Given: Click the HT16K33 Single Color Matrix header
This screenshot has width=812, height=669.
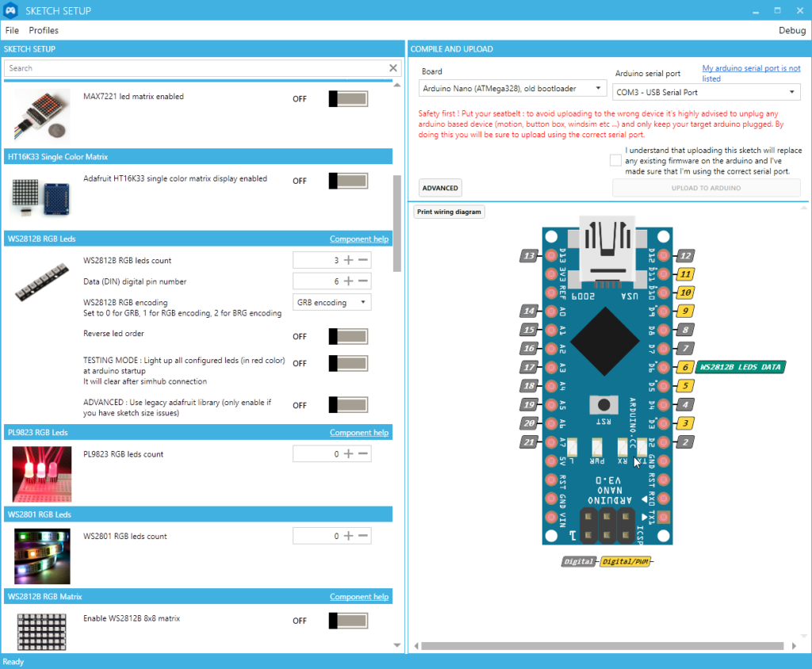Looking at the screenshot, I should (x=197, y=156).
